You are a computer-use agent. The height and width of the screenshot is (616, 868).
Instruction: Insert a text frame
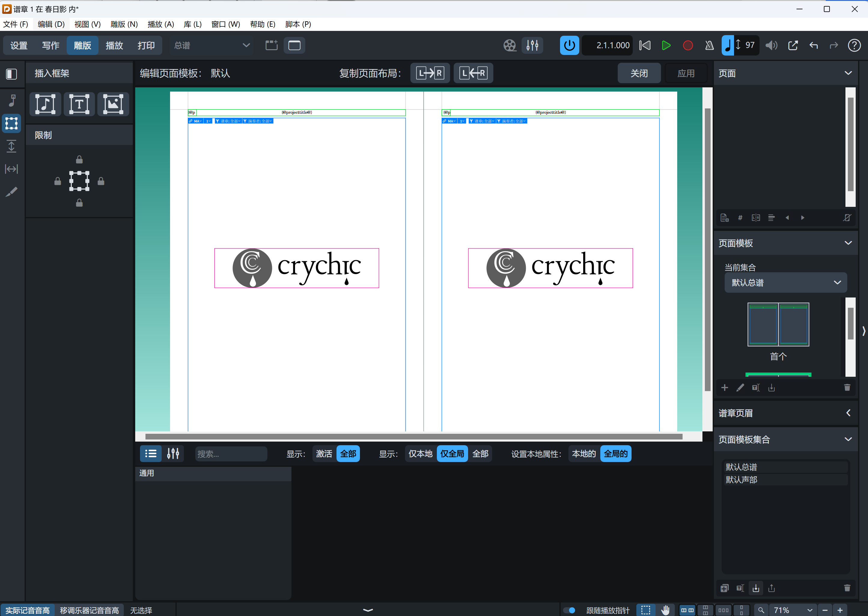click(x=79, y=104)
